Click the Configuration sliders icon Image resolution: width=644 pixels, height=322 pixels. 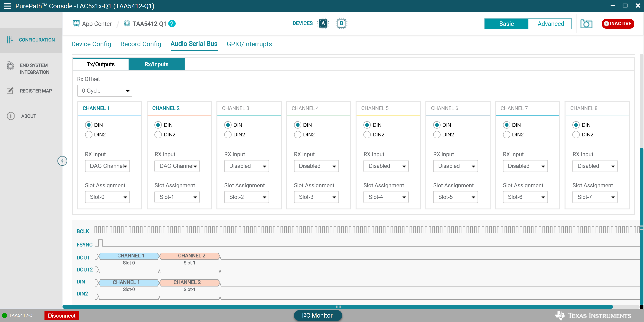(x=9, y=40)
